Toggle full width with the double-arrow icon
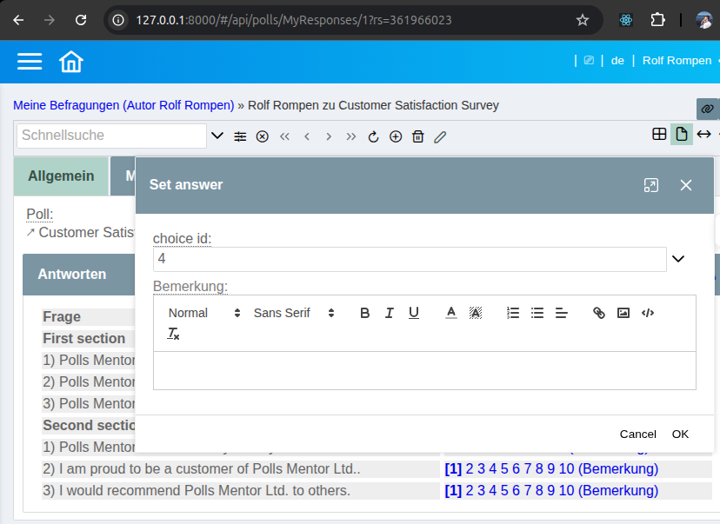The width and height of the screenshot is (720, 524). point(703,134)
